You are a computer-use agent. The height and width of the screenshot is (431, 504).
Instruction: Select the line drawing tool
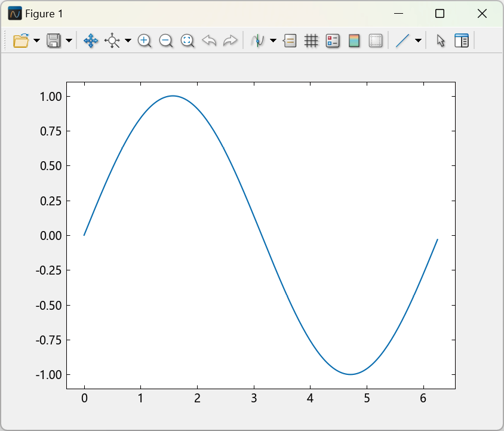(402, 41)
